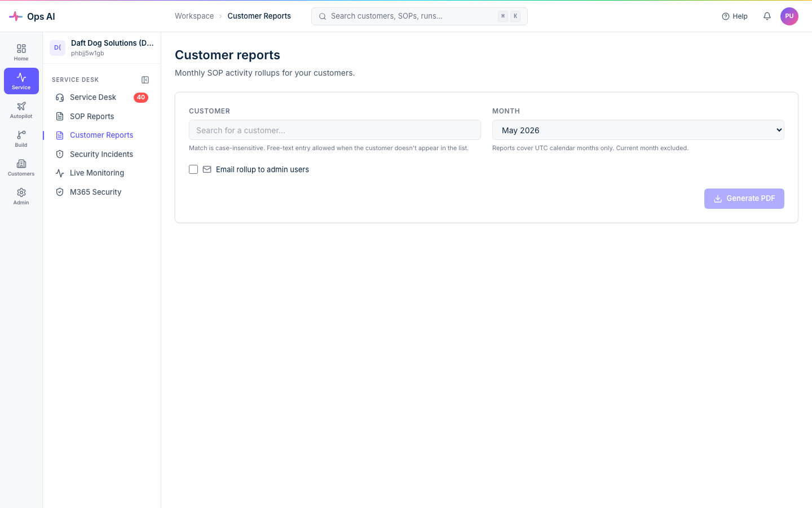Click the Ops AI logo
Screen dimensions: 812x508
32,16
